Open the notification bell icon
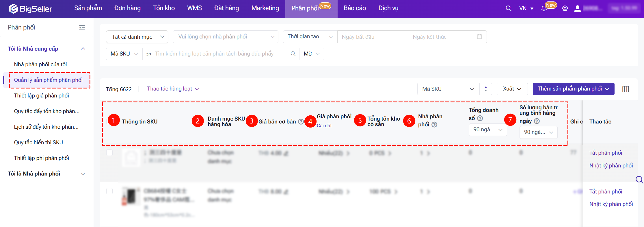Image resolution: width=644 pixels, height=227 pixels. coord(544,8)
